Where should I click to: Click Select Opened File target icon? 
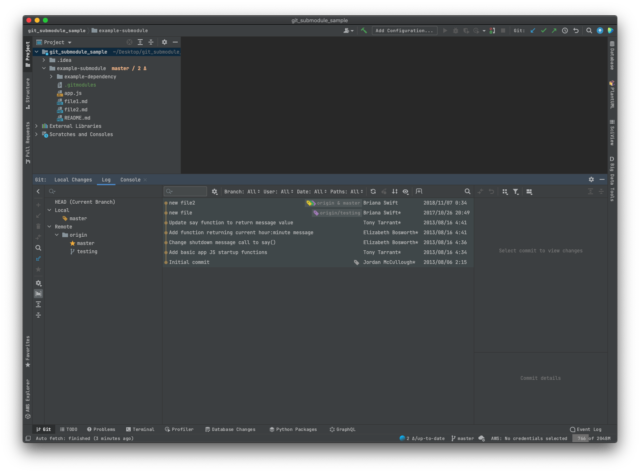pyautogui.click(x=129, y=42)
